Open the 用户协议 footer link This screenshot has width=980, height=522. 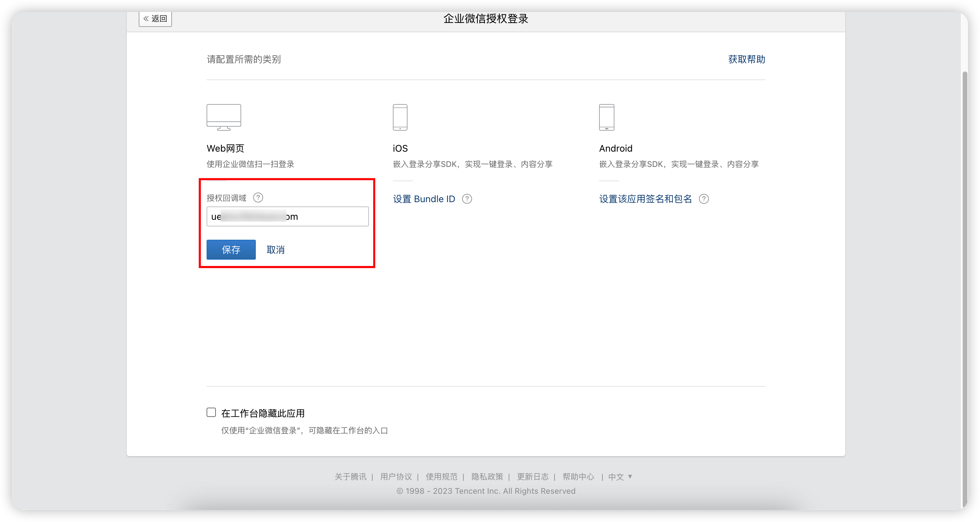pos(396,477)
